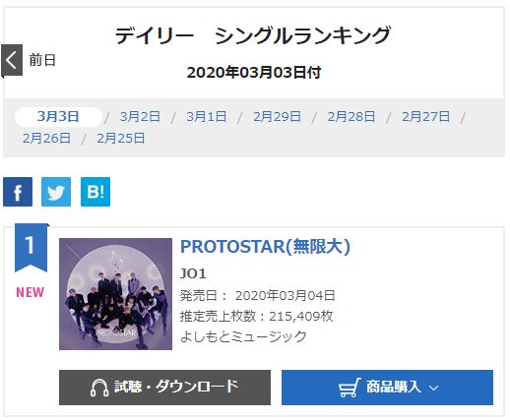510x420 pixels.
Task: Click the 試聴・ダウンロード button
Action: point(164,388)
